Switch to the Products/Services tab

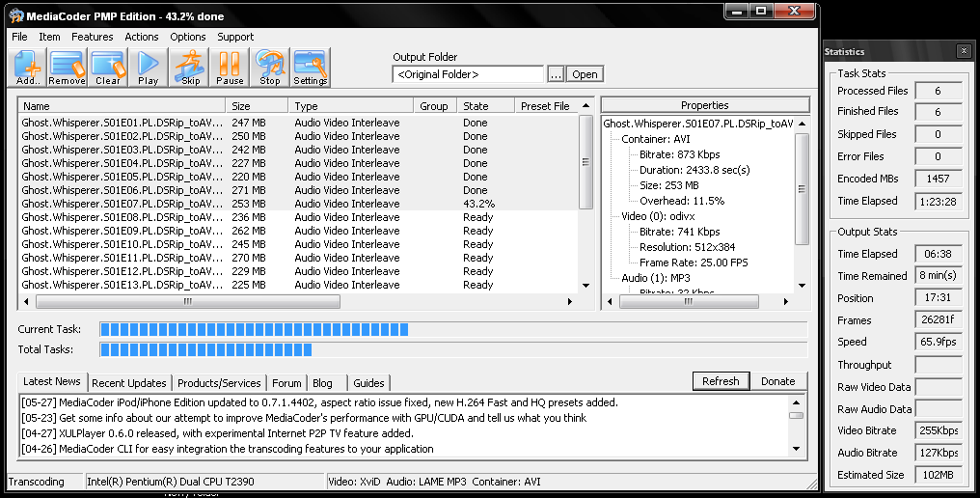(219, 383)
